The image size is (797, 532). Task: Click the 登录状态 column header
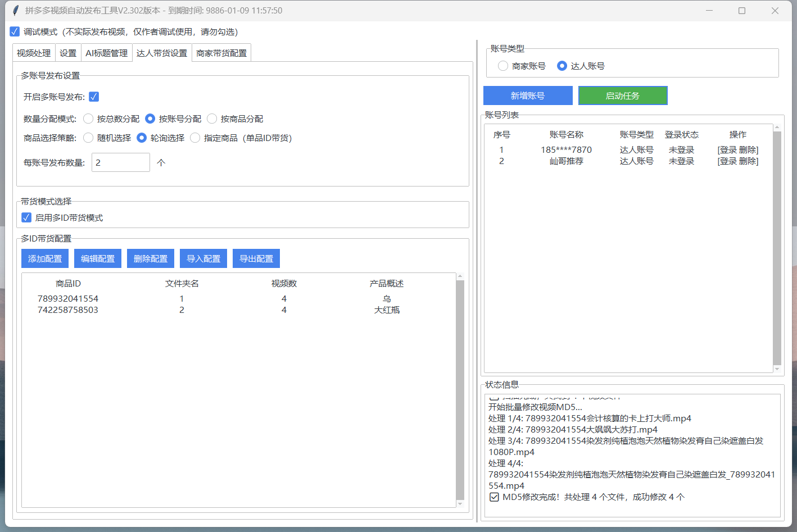682,135
